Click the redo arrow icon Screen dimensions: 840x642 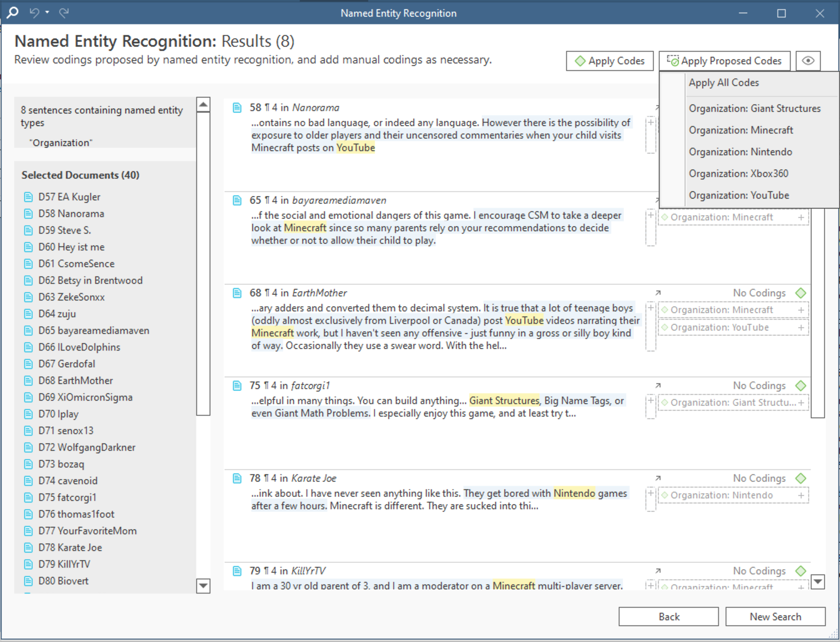[x=64, y=13]
